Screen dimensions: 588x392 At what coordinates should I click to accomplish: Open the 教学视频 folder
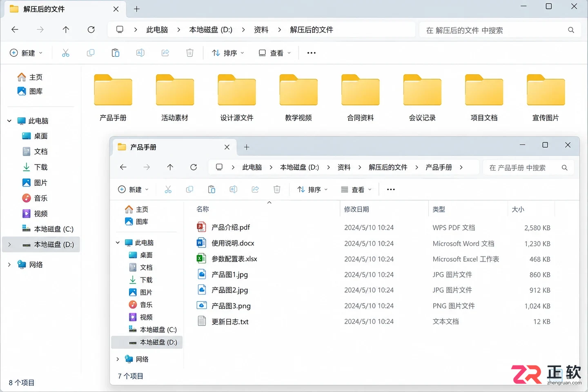click(x=298, y=98)
